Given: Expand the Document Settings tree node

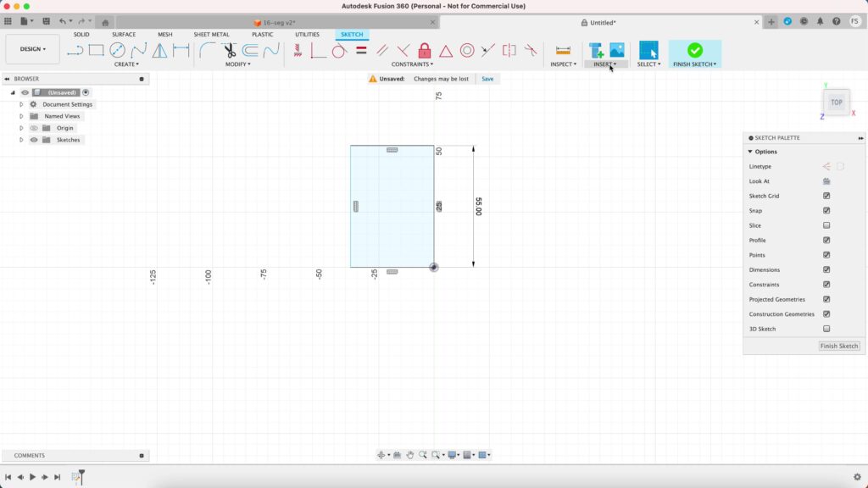Looking at the screenshot, I should click(21, 104).
